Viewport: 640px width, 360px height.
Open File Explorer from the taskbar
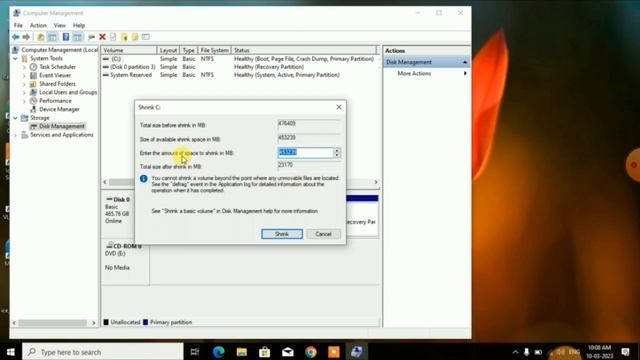[x=242, y=352]
